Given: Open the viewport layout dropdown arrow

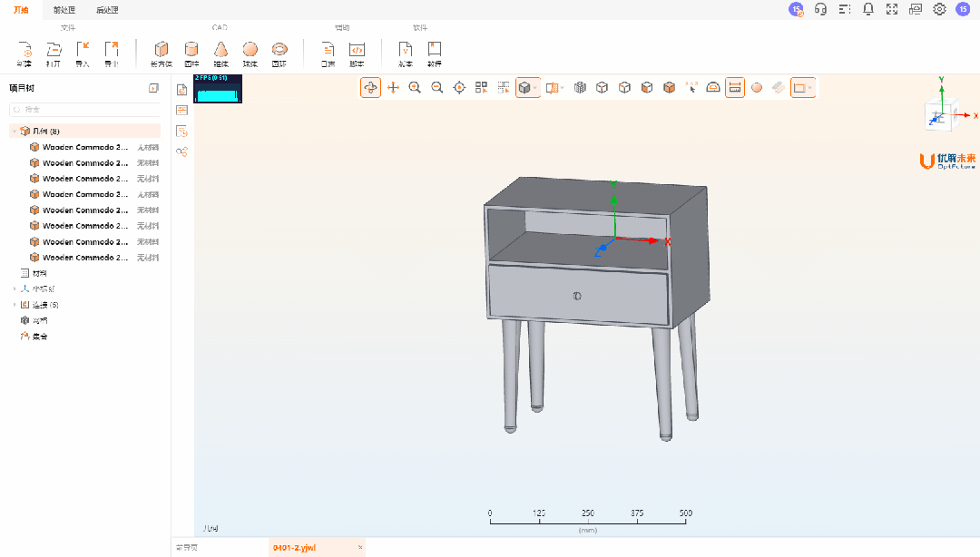Looking at the screenshot, I should click(x=810, y=88).
